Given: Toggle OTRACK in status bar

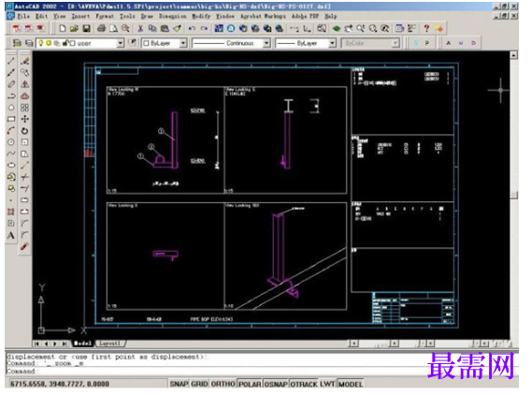Looking at the screenshot, I should pos(304,384).
